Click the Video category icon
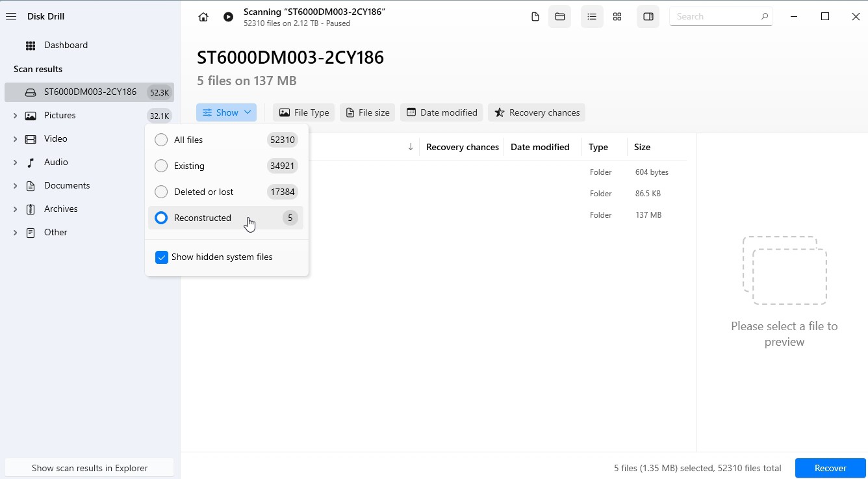Screen dimensions: 868x479 pos(31,139)
